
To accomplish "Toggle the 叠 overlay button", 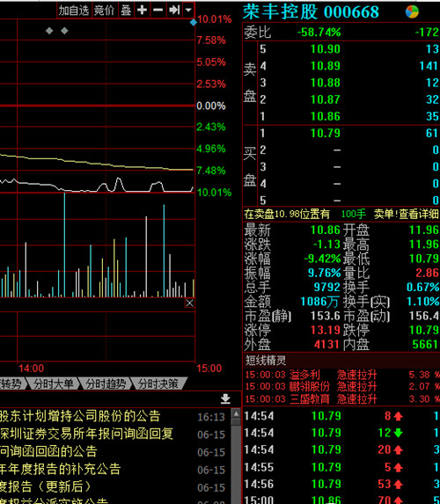I will (126, 11).
